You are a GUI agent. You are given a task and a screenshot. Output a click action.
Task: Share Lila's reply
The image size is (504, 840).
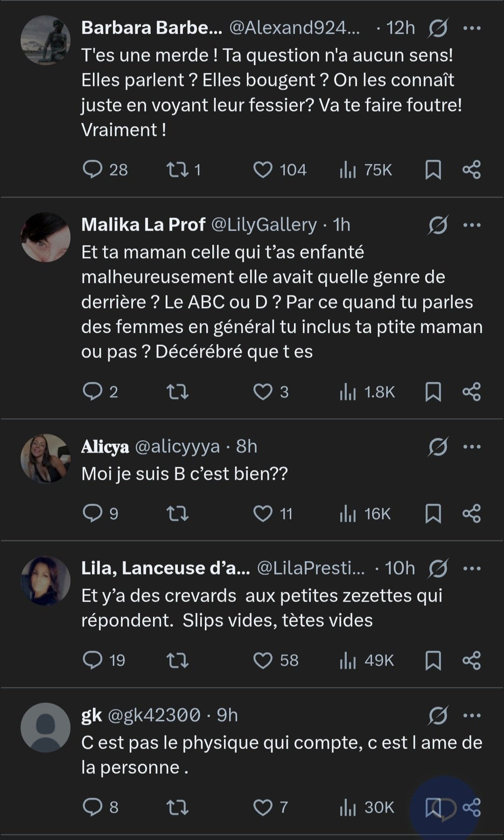pyautogui.click(x=471, y=660)
